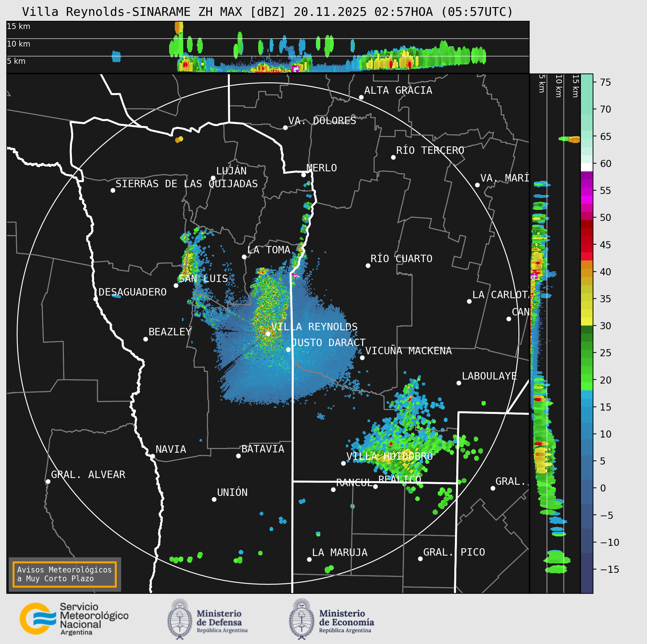Click the magenta storm core near the La Toma border
This screenshot has height=644, width=647.
coord(295,276)
